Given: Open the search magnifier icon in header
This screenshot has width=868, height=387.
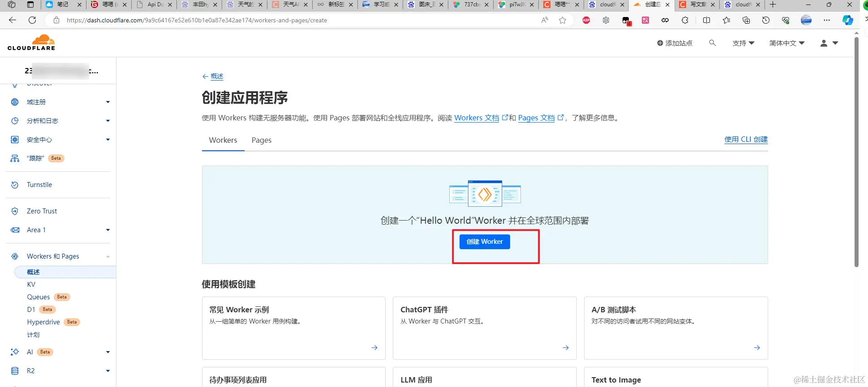Looking at the screenshot, I should (713, 43).
